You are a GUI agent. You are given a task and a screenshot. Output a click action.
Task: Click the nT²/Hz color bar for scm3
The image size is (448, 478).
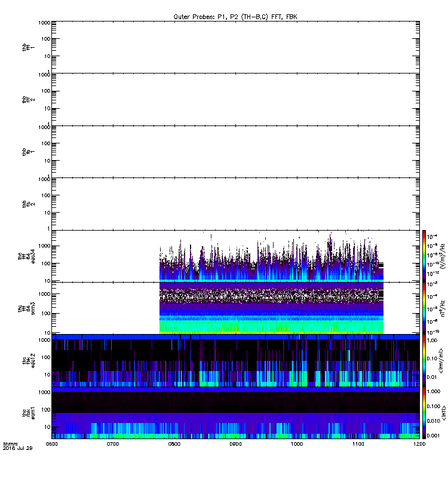(x=424, y=308)
